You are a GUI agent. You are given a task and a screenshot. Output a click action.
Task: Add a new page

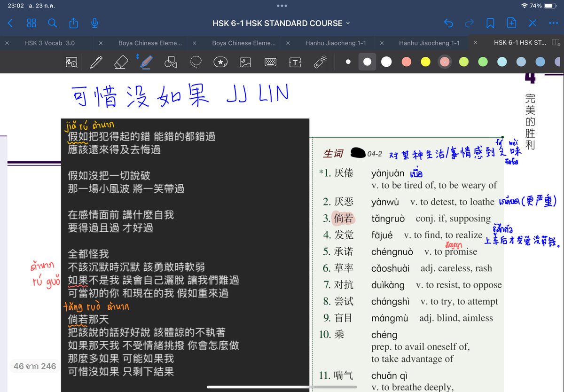point(511,23)
